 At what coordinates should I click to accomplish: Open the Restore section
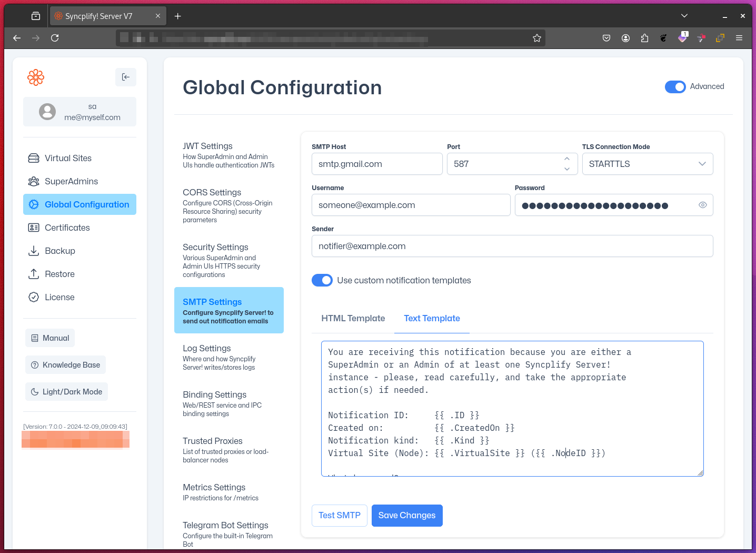click(x=59, y=274)
